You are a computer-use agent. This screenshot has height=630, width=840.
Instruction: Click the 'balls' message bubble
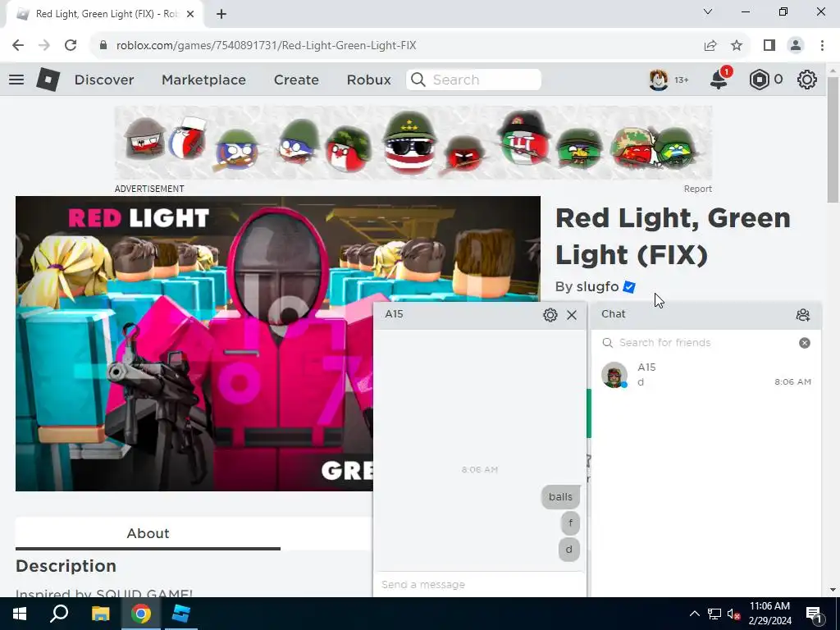[x=560, y=497]
